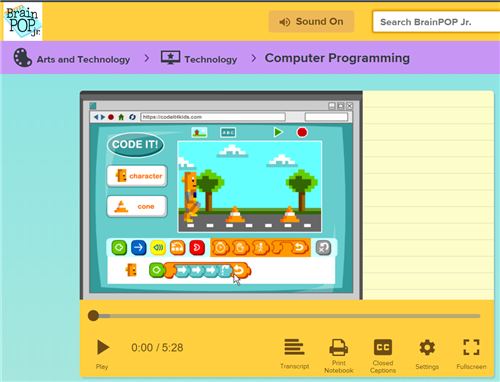
Task: Select the red end block in palette
Action: [x=197, y=248]
